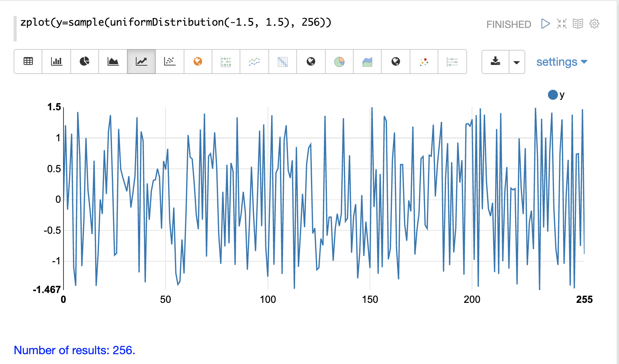The height and width of the screenshot is (364, 619).
Task: Select the scatter chart visualization
Action: pos(170,62)
